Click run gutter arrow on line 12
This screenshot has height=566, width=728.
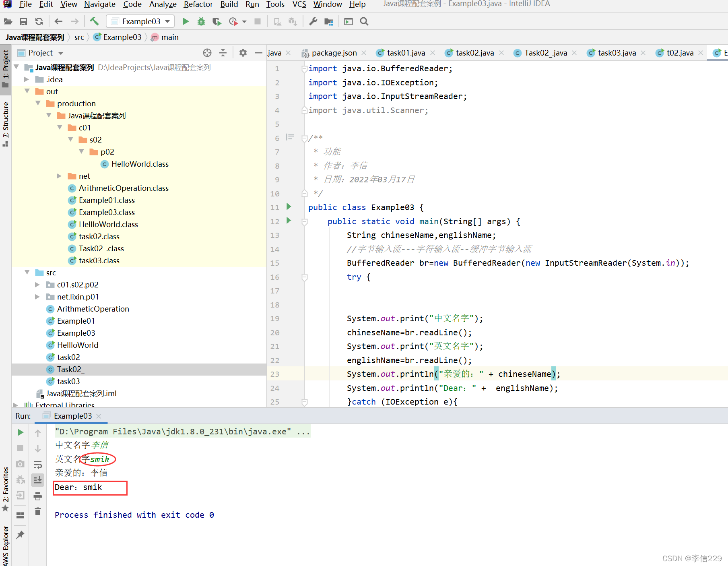point(289,220)
